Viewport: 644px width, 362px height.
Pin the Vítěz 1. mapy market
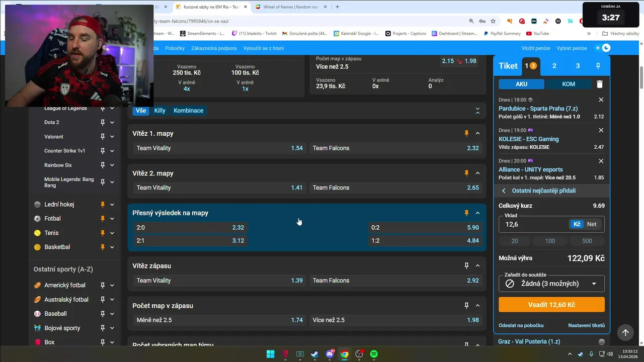(466, 133)
